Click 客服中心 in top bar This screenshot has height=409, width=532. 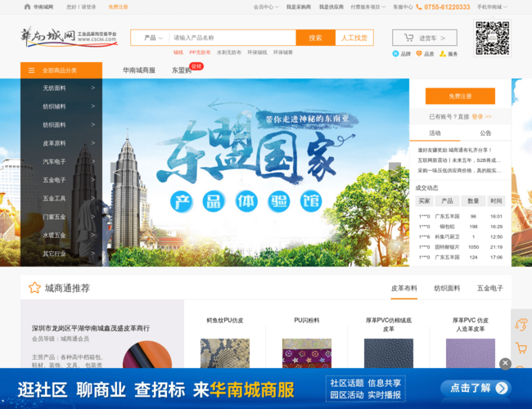(403, 7)
